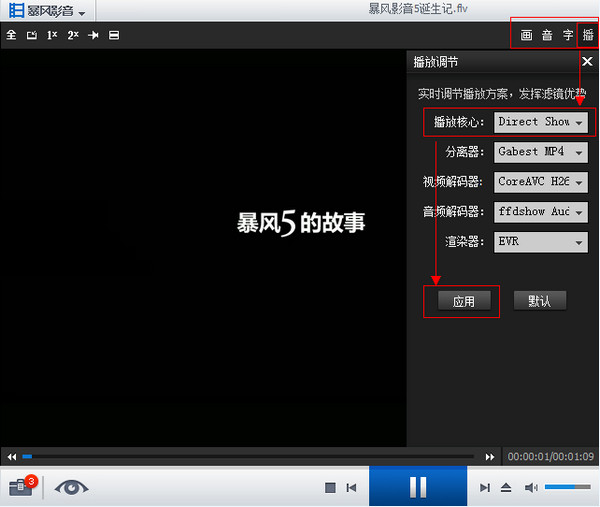600x507 pixels.
Task: Mute audio with the speaker icon
Action: (x=531, y=487)
